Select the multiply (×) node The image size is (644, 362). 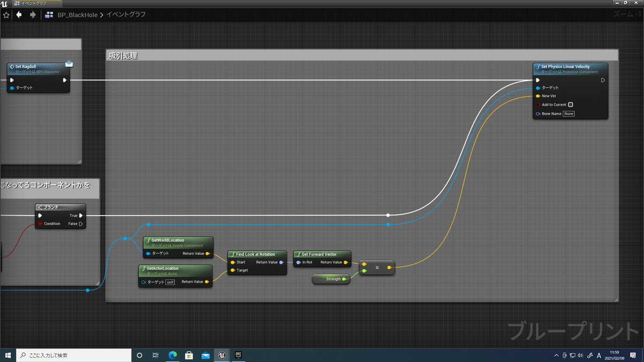377,267
